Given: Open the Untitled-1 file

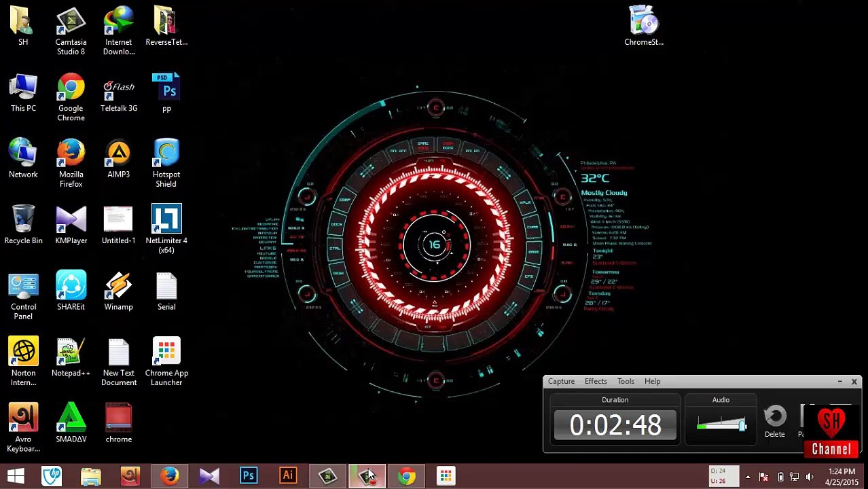Looking at the screenshot, I should (x=119, y=225).
